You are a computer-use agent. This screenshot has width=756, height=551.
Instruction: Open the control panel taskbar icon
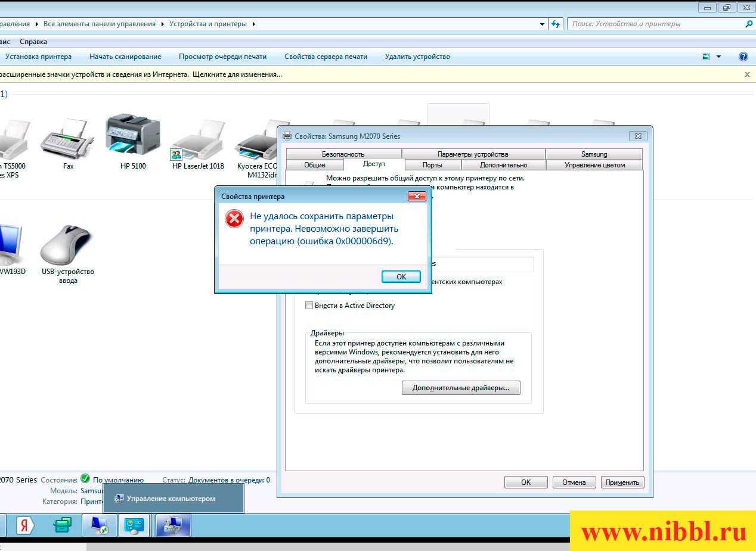(134, 525)
